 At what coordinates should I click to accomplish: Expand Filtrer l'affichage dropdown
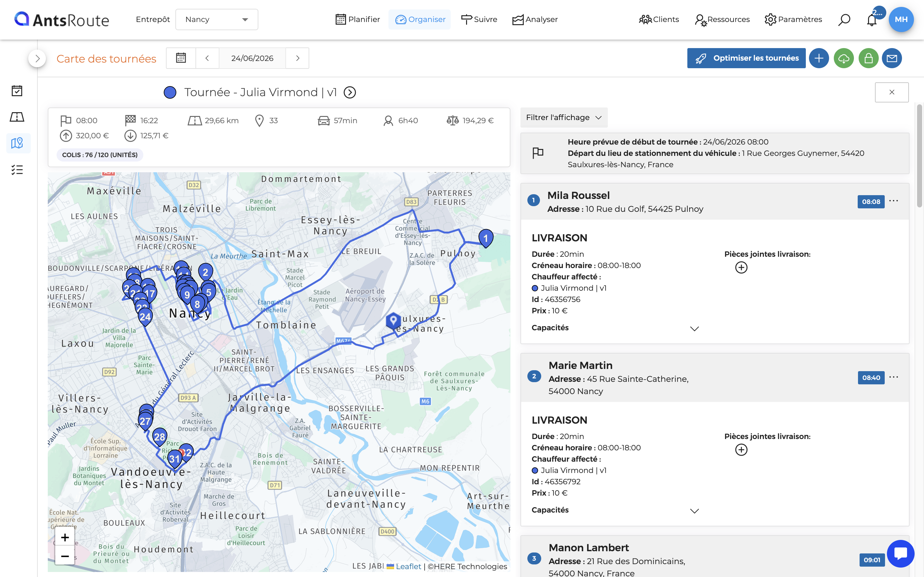tap(564, 118)
